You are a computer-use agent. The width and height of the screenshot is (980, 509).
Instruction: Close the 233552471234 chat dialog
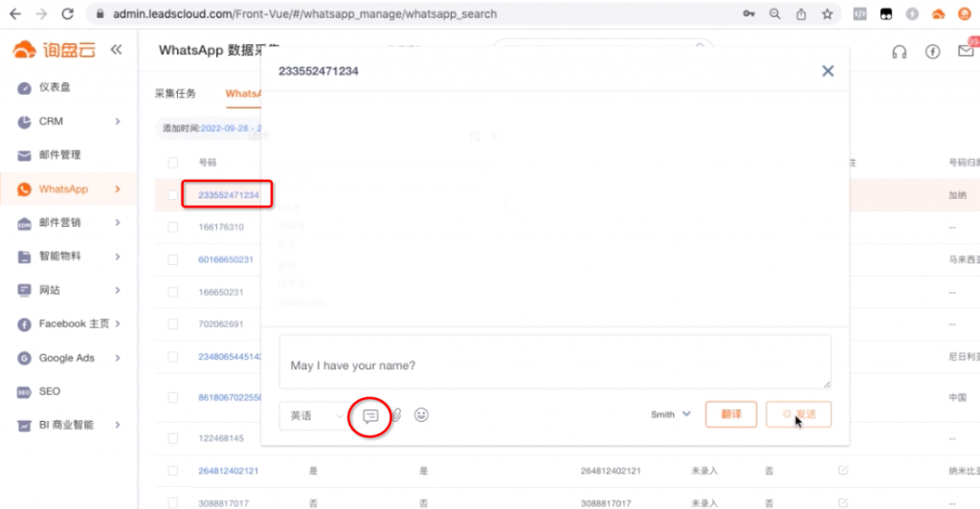(828, 71)
